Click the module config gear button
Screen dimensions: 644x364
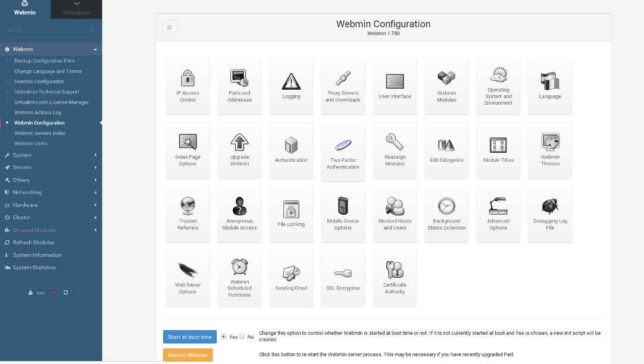coord(169,27)
